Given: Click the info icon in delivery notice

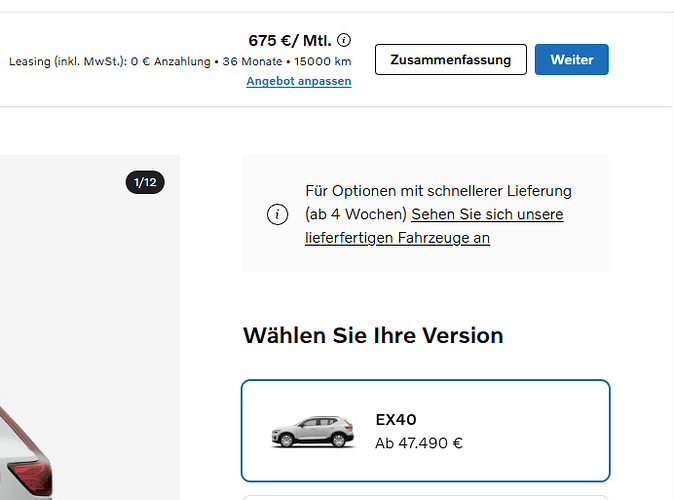Looking at the screenshot, I should (277, 214).
